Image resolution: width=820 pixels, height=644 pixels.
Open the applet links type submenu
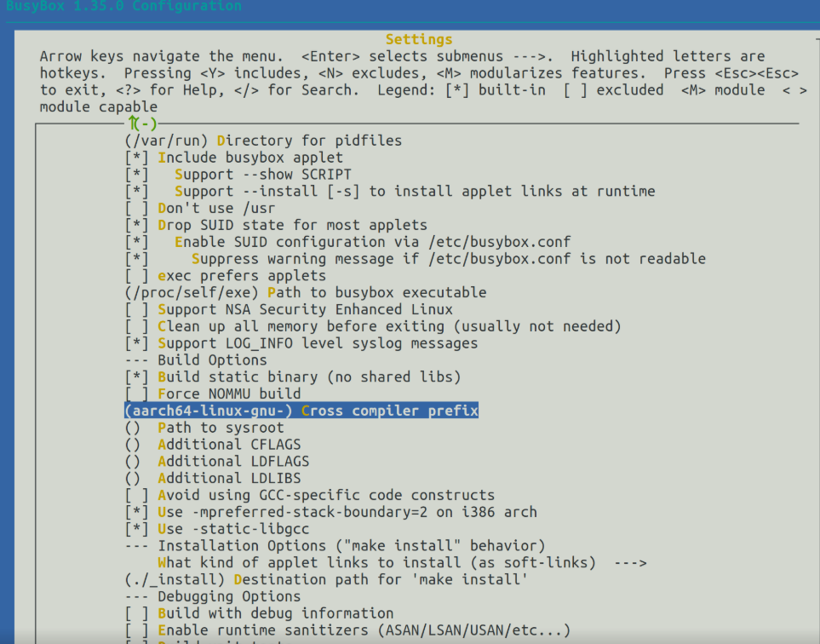coord(402,562)
